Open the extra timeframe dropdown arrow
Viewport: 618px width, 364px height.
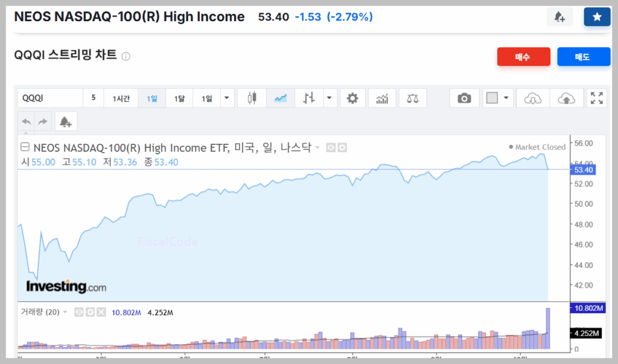coord(226,97)
